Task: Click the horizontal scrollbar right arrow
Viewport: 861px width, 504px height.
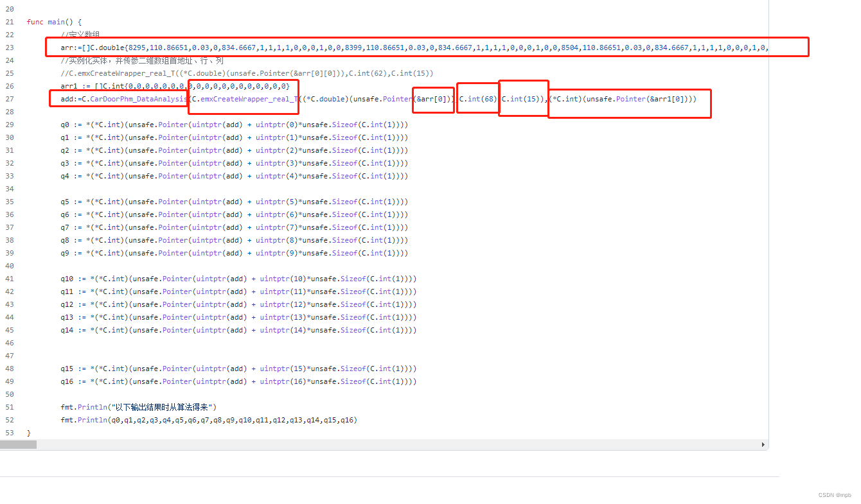Action: (763, 444)
